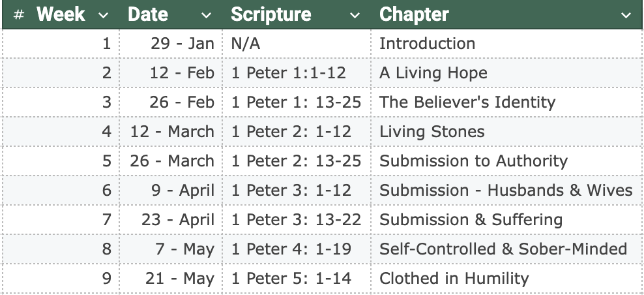Select the Week column header

tap(61, 14)
